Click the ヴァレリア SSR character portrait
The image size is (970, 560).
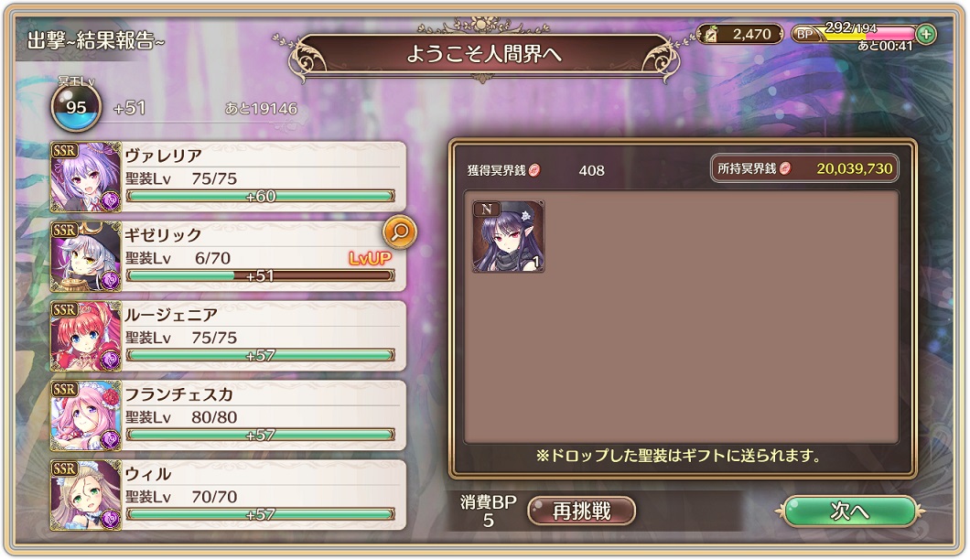(85, 177)
